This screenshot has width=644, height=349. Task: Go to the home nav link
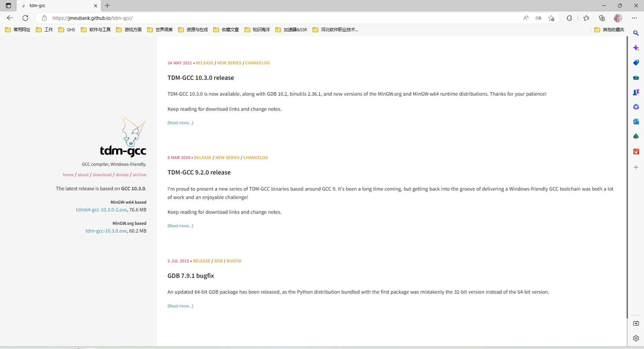(68, 175)
